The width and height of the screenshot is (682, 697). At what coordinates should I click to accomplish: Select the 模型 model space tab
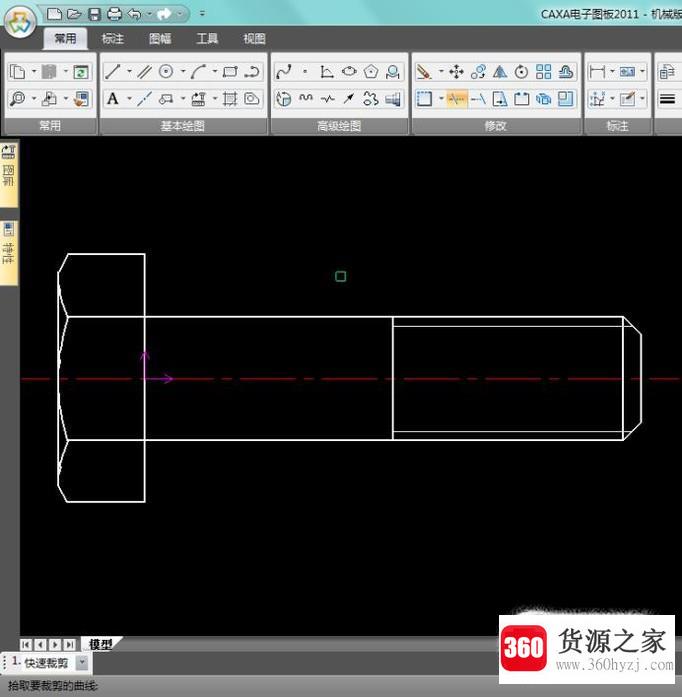101,644
